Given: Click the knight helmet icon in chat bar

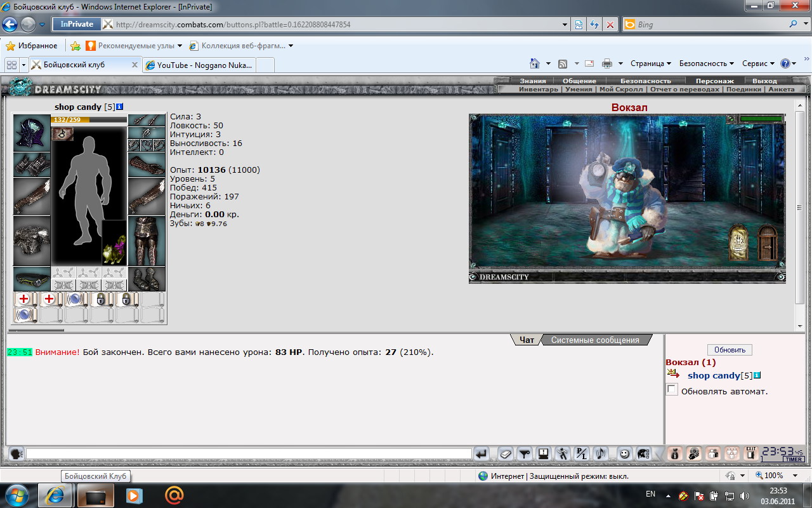Looking at the screenshot, I should [x=643, y=453].
